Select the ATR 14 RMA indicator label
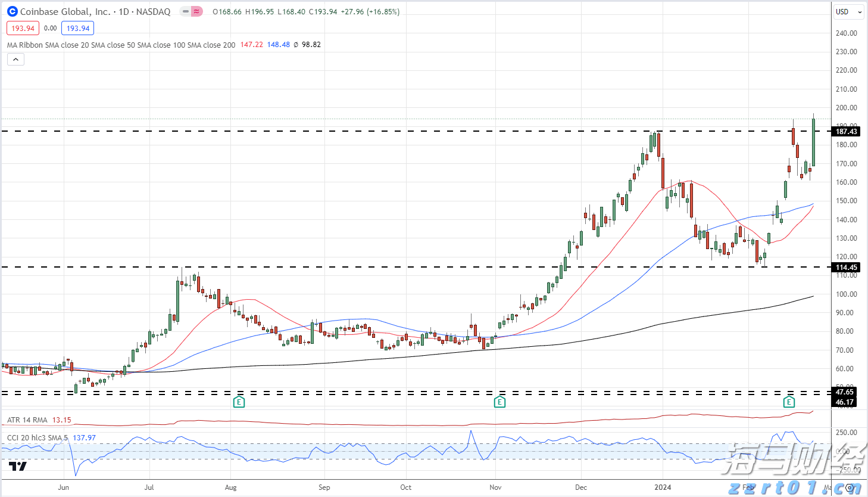This screenshot has height=497, width=868. pyautogui.click(x=27, y=420)
